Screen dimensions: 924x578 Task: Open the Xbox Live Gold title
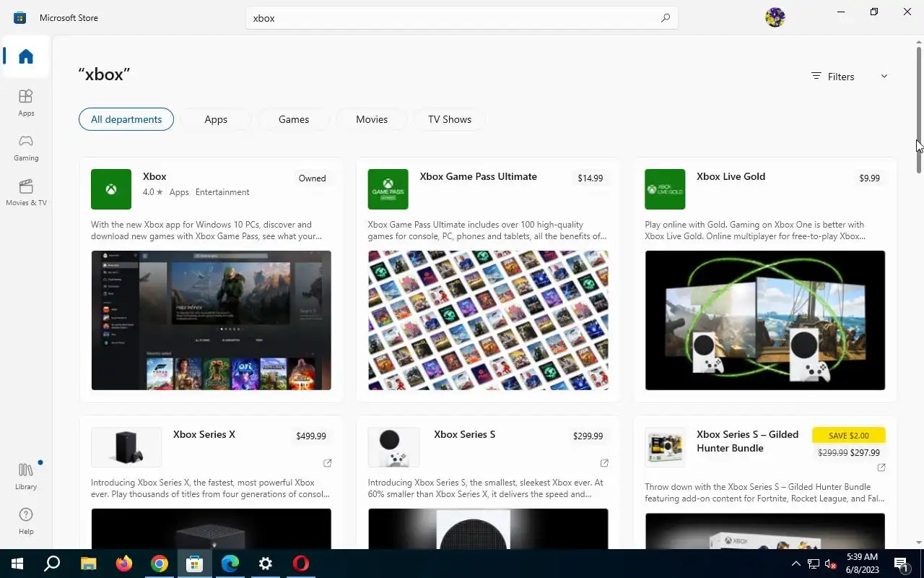(x=731, y=176)
